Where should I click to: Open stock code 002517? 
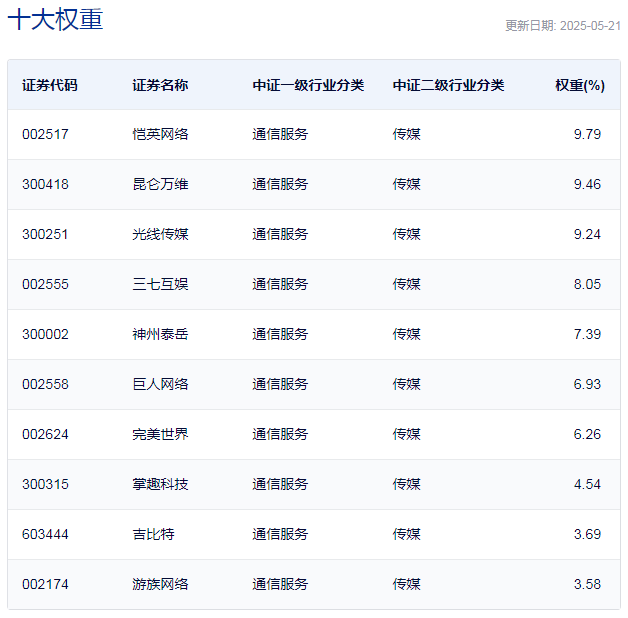pyautogui.click(x=45, y=134)
